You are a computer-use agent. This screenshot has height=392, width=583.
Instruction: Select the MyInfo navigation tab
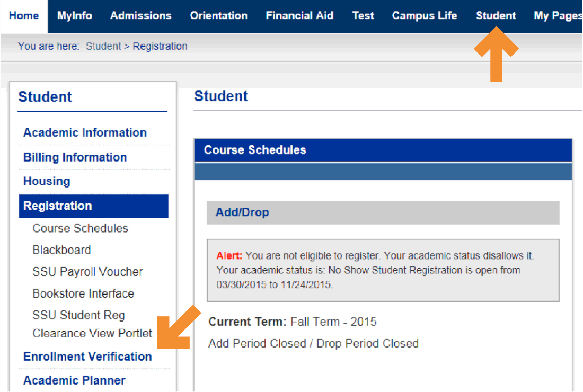pyautogui.click(x=75, y=16)
